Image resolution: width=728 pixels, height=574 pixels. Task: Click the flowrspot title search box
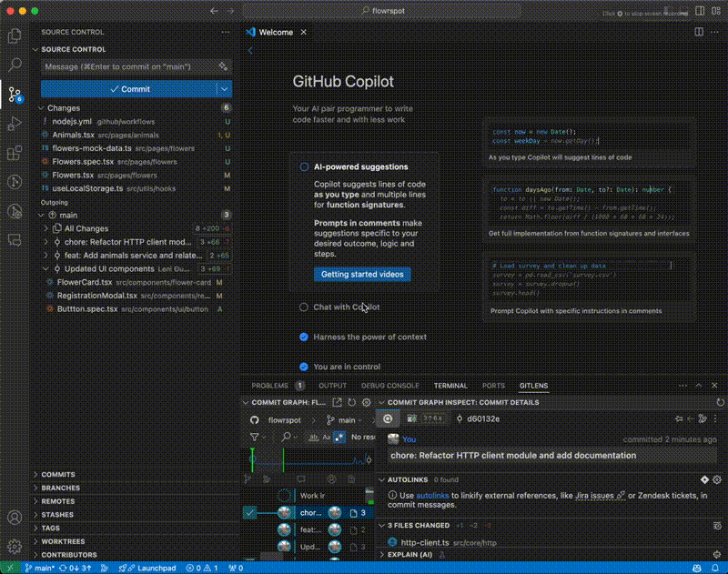tap(383, 11)
